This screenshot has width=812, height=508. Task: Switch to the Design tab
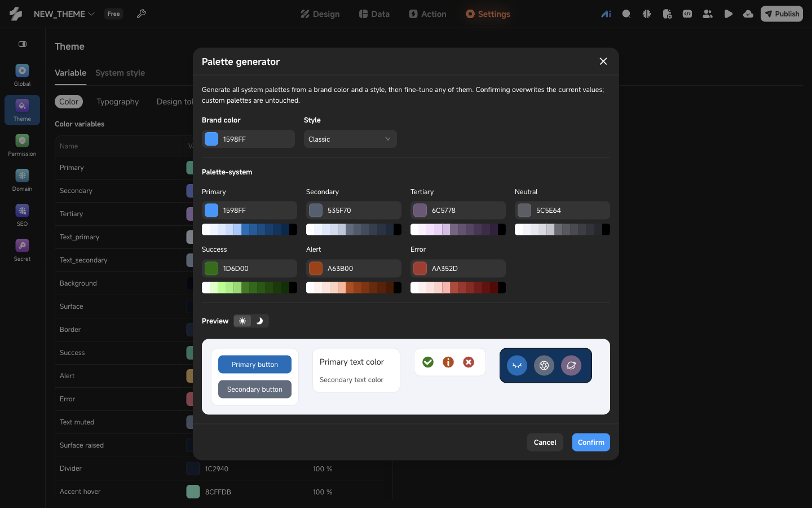coord(320,14)
